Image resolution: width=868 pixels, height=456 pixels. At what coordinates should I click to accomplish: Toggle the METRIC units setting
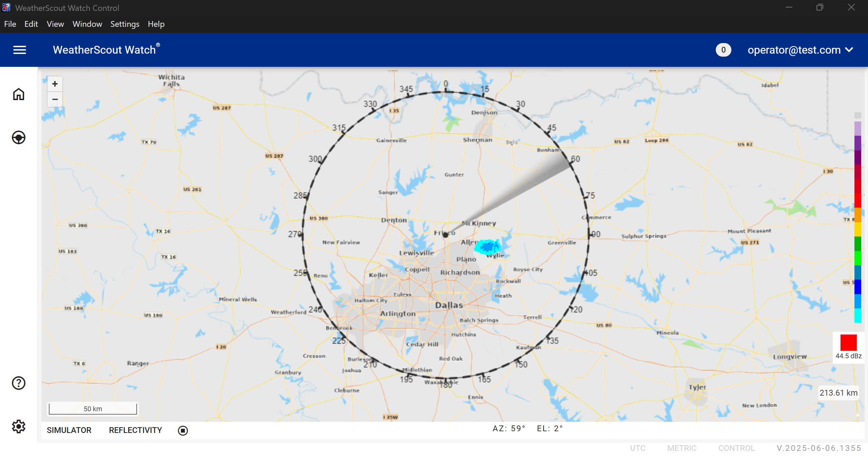click(682, 448)
